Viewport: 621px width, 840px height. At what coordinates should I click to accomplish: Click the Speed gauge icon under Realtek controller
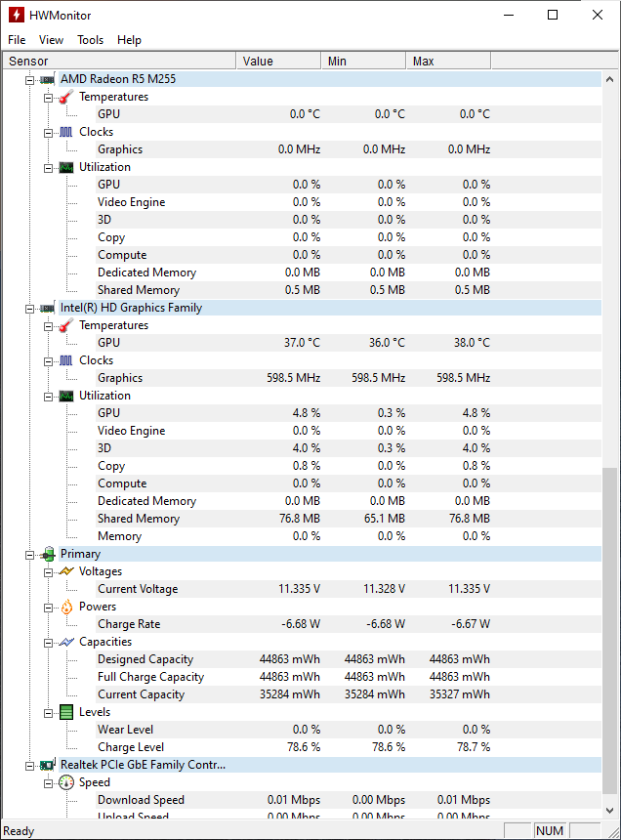pos(65,781)
